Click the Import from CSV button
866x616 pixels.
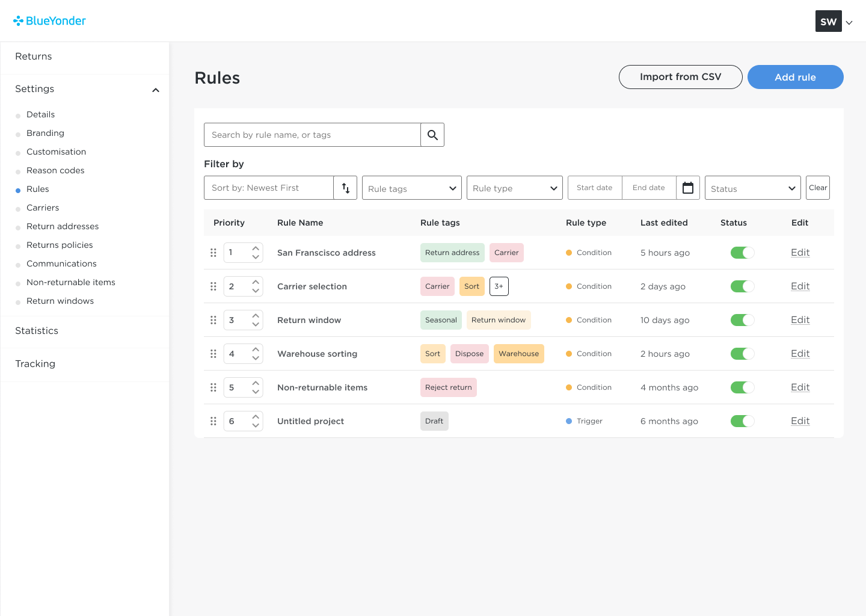coord(681,77)
